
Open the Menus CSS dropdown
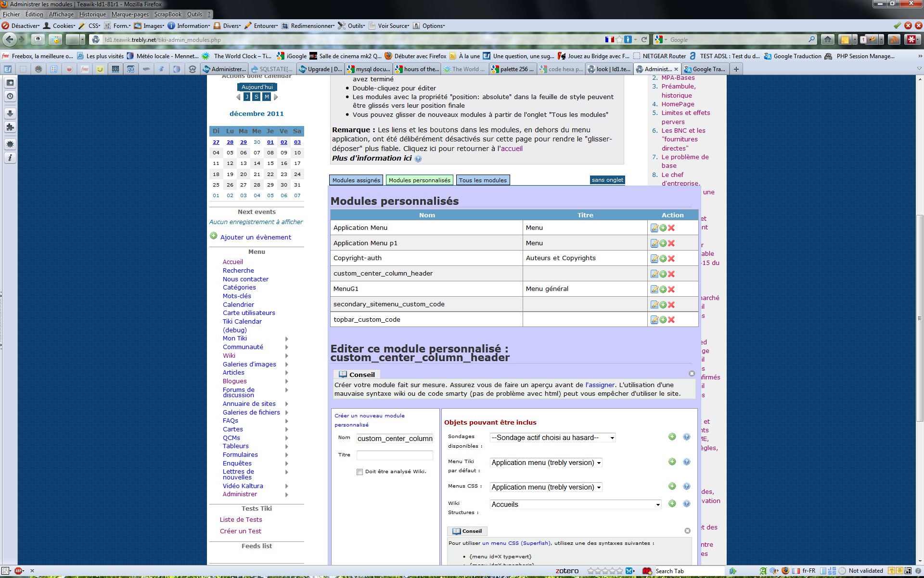point(546,487)
